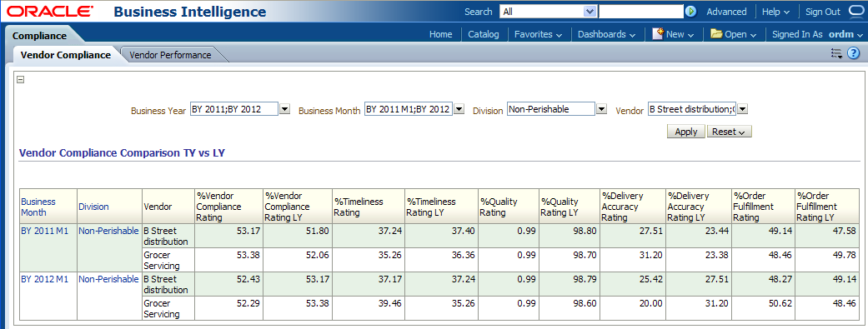Click the Open folder icon
This screenshot has height=329, width=868.
point(716,33)
